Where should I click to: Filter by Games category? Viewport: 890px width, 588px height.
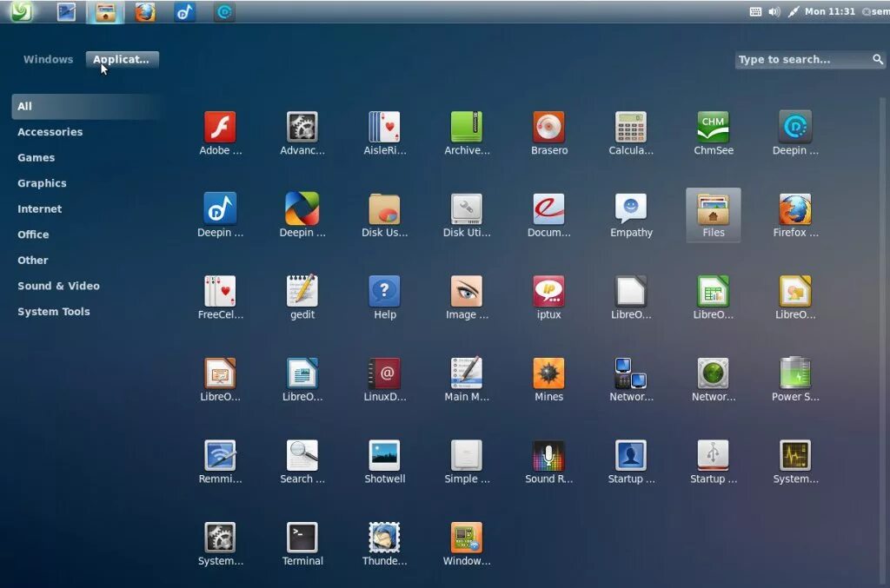click(x=37, y=157)
